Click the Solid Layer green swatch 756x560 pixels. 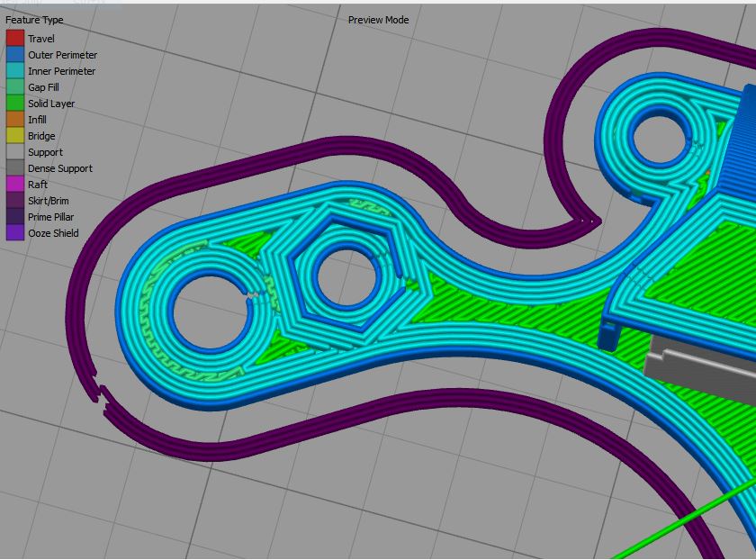click(14, 104)
